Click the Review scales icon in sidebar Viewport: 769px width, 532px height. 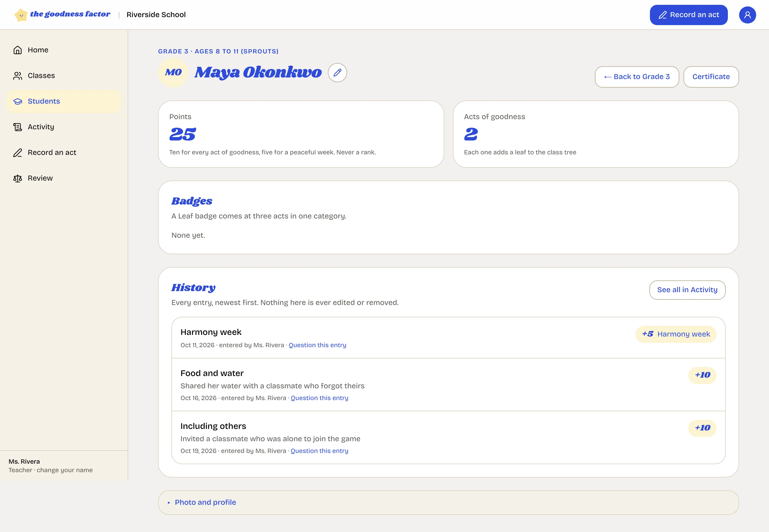pos(18,178)
